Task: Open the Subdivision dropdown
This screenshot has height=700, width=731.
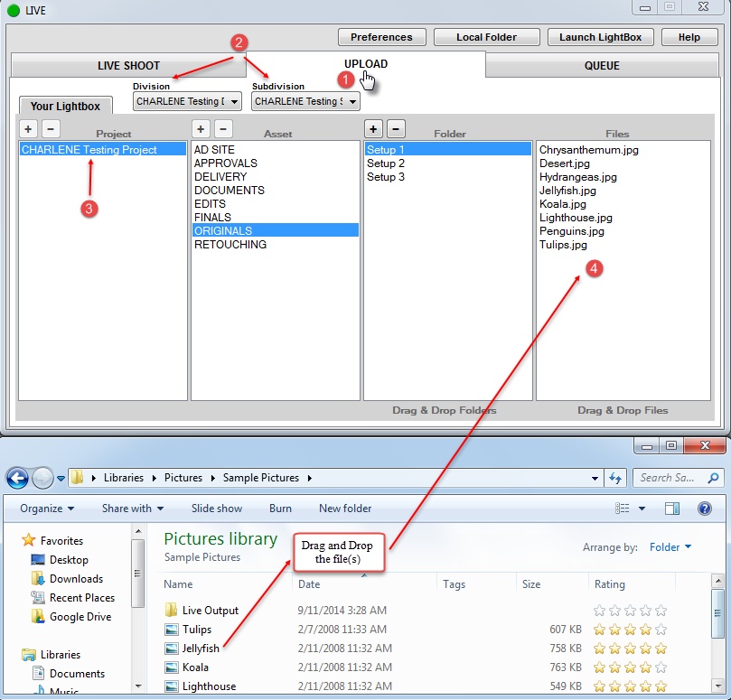Action: click(305, 101)
